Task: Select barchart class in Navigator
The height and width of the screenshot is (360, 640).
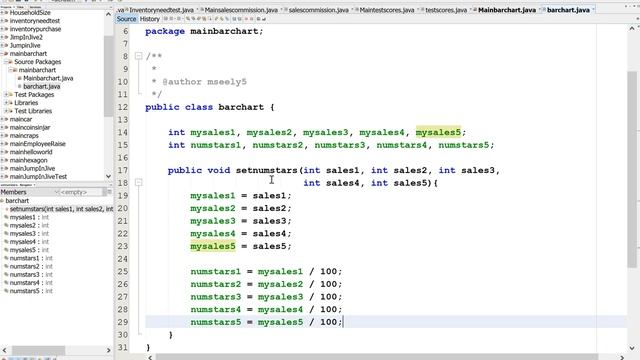Action: point(17,200)
